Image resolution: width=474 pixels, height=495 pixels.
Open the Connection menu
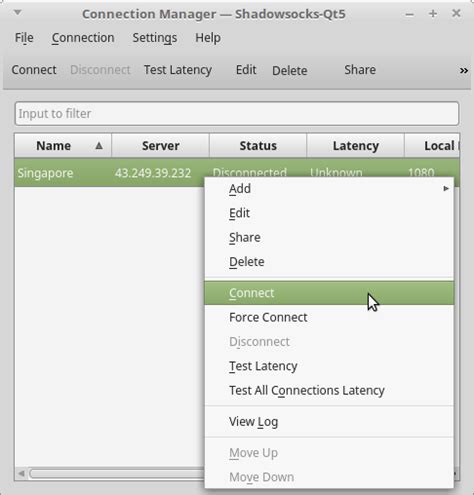click(x=83, y=38)
